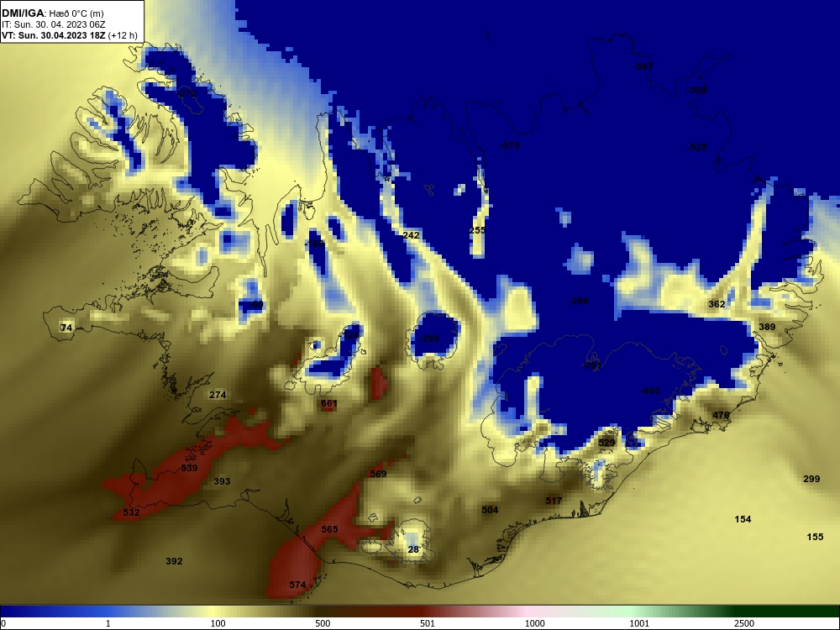The image size is (840, 630).
Task: Click the 0 tick on color scale
Action: 3,623
